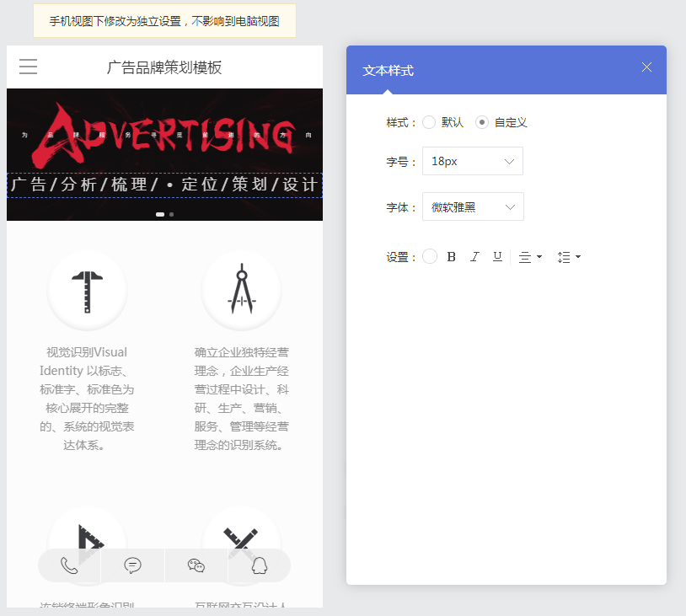Toggle italic formatting
This screenshot has height=616, width=686.
point(474,257)
